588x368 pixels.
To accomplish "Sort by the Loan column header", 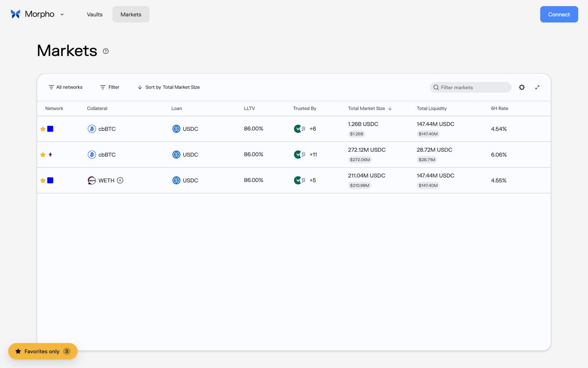I will tap(177, 108).
